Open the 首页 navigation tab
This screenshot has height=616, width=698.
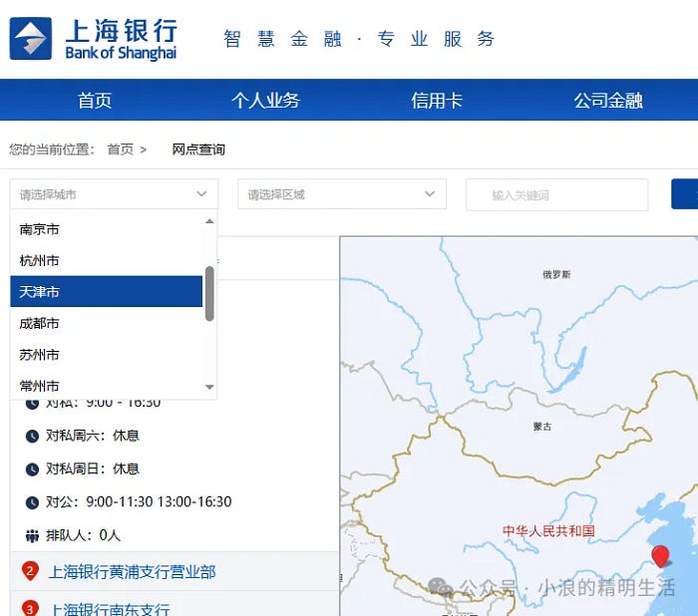pyautogui.click(x=95, y=100)
